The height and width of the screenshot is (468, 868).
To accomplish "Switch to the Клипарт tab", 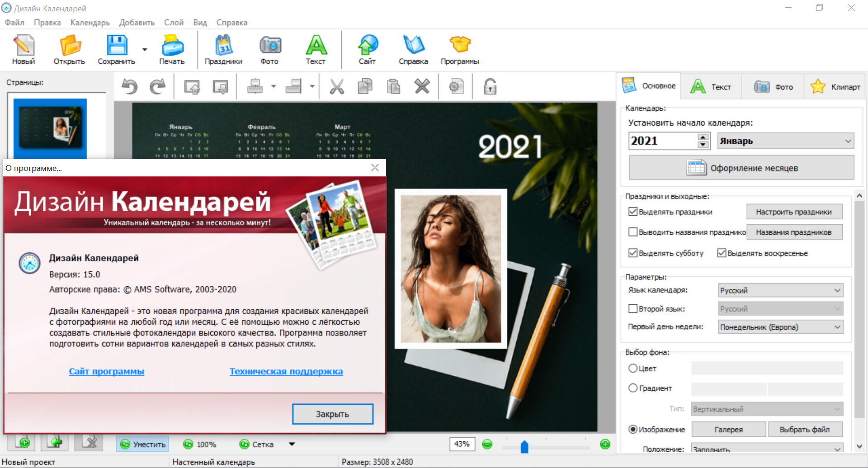I will click(835, 86).
